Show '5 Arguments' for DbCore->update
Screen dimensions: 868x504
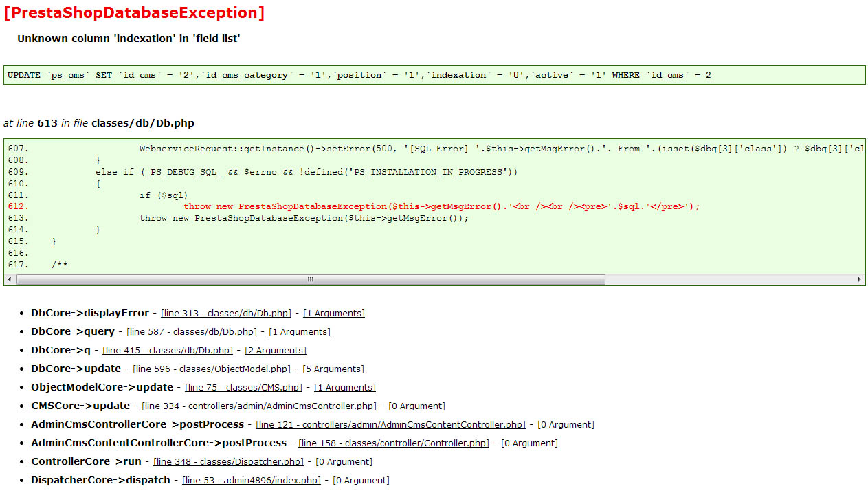point(333,369)
